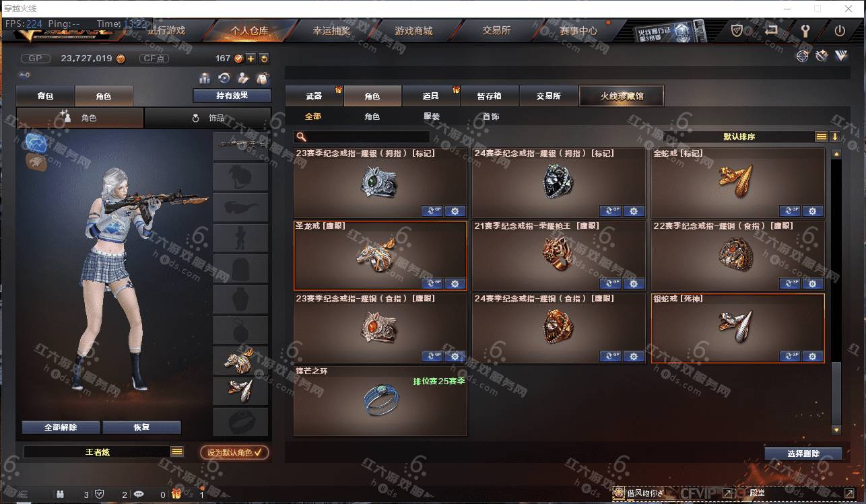Click the scrollbar down arrow in item list
The height and width of the screenshot is (504, 866).
836,429
